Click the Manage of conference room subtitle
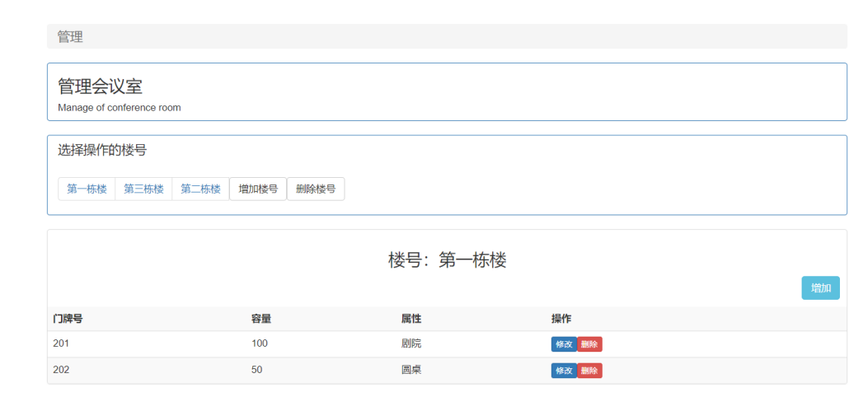The height and width of the screenshot is (397, 868). click(x=119, y=108)
